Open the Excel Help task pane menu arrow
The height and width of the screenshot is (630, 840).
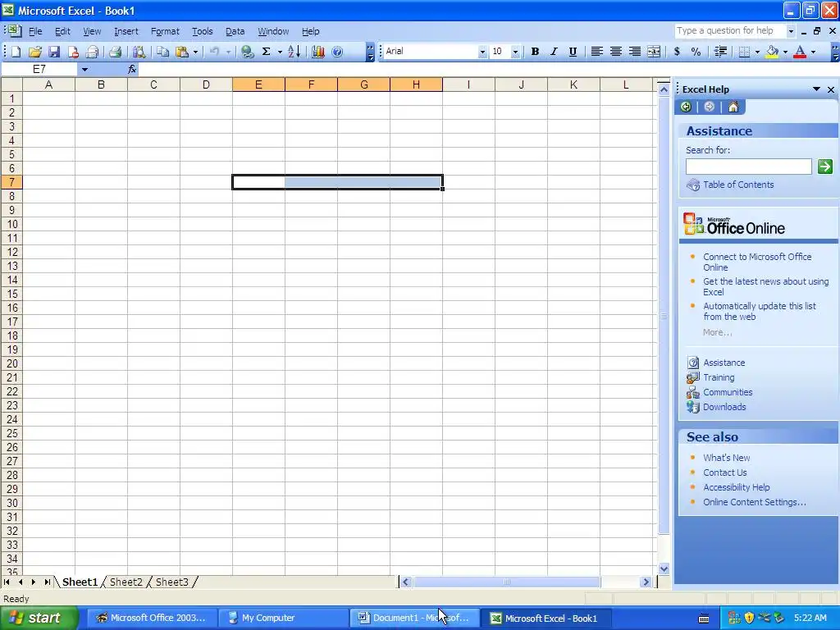click(x=816, y=89)
